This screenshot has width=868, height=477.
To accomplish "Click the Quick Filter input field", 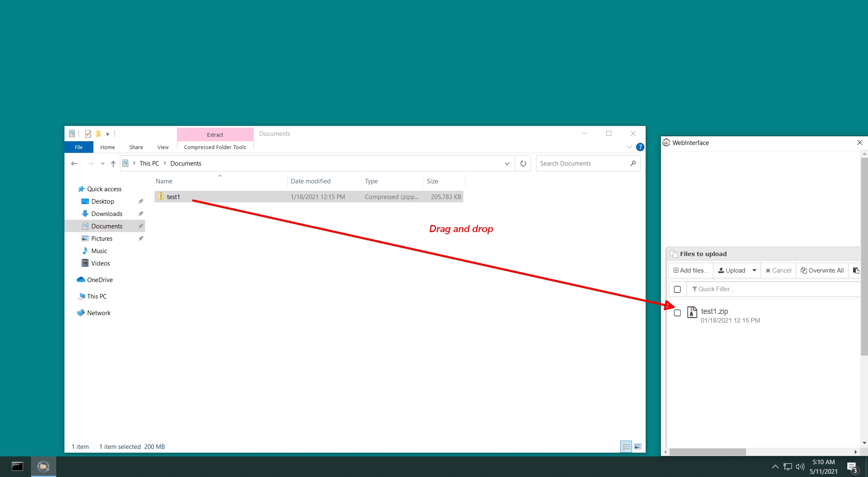I will click(774, 289).
